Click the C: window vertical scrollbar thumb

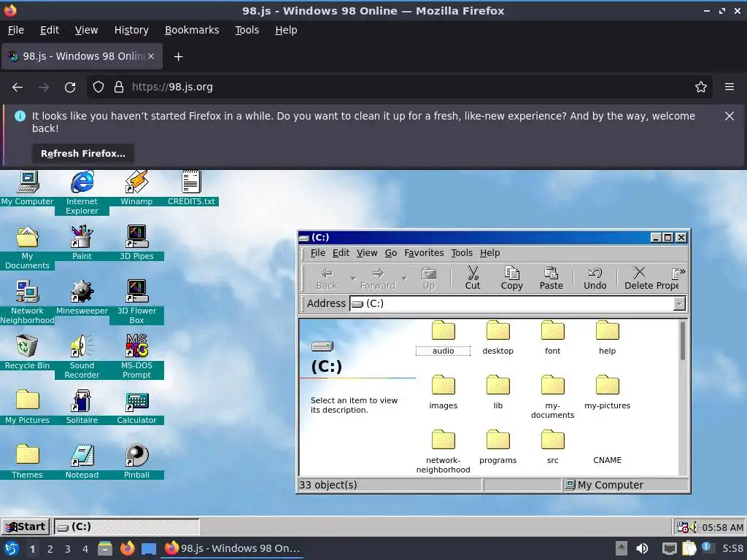point(682,341)
